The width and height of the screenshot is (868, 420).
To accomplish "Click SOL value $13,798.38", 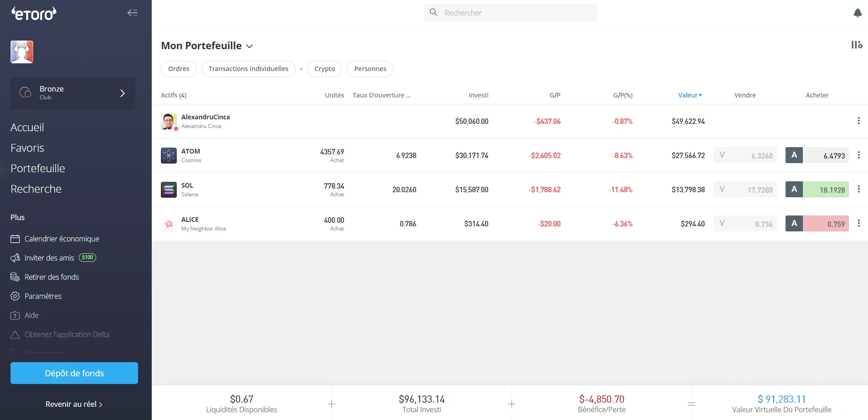I will point(688,190).
